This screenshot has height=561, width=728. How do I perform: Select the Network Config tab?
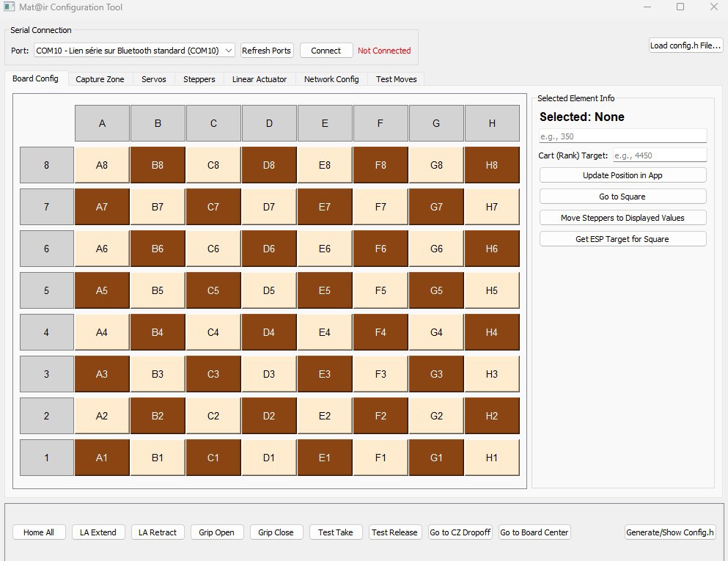[x=331, y=79]
